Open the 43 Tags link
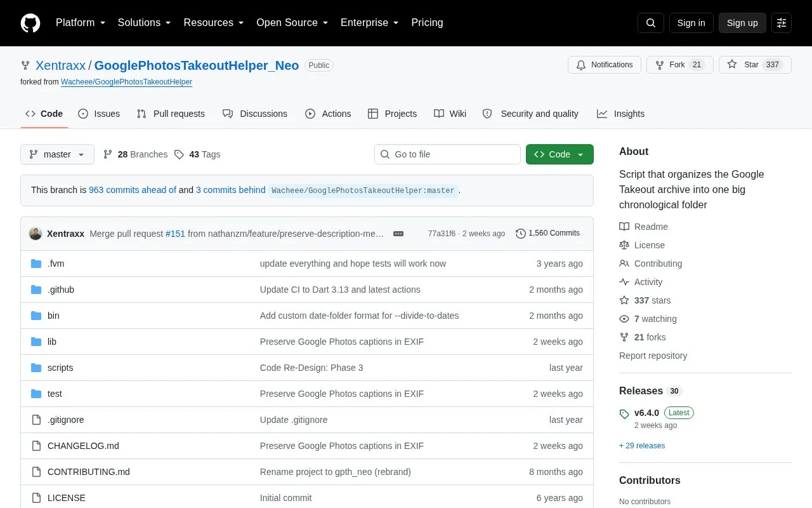The image size is (812, 508). 197,154
